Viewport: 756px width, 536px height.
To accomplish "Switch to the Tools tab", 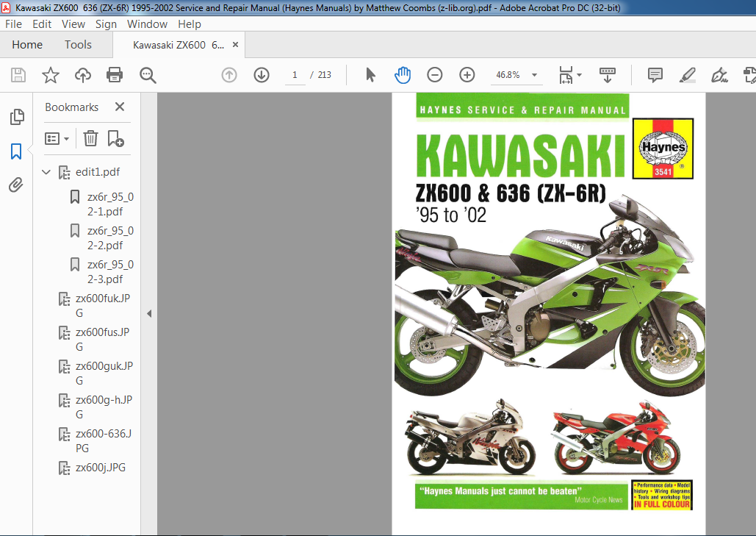I will (x=78, y=45).
